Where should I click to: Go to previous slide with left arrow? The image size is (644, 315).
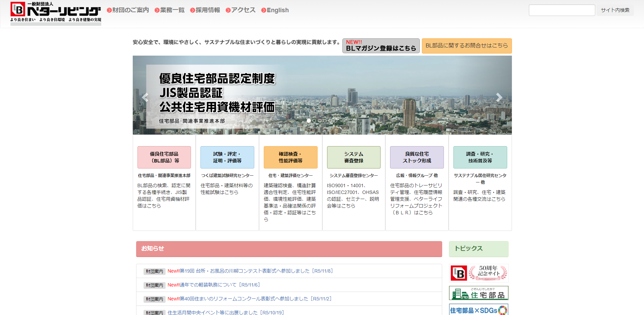click(x=145, y=97)
